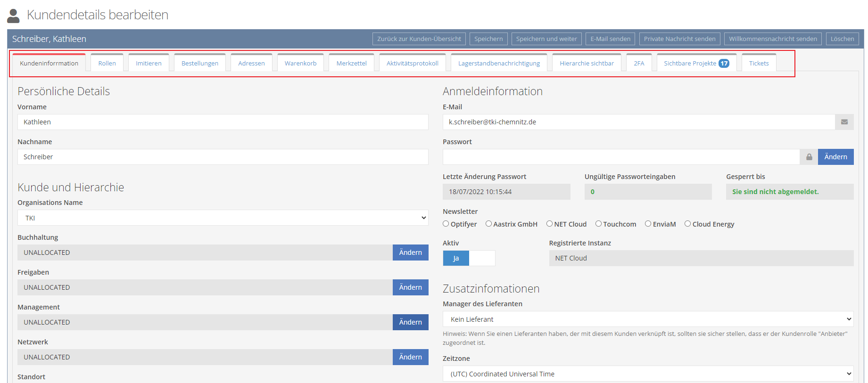
Task: Select the NET Cloud newsletter option
Action: click(x=549, y=224)
